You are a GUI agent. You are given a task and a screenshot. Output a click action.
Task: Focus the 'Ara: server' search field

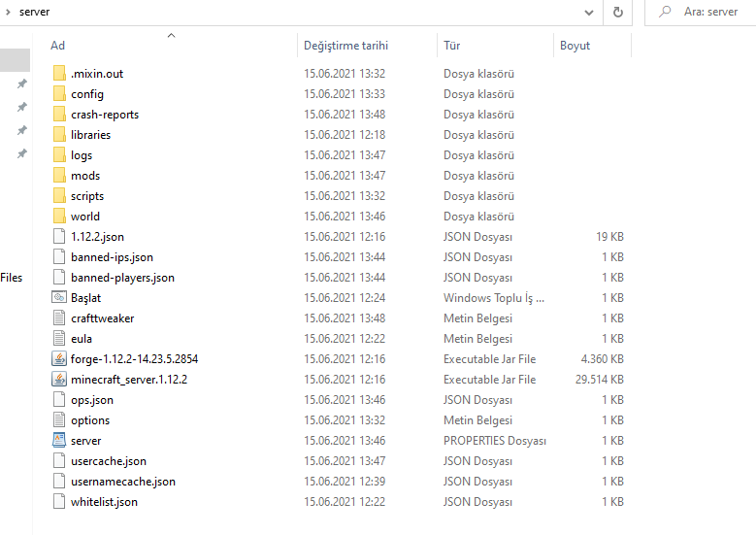click(x=710, y=12)
